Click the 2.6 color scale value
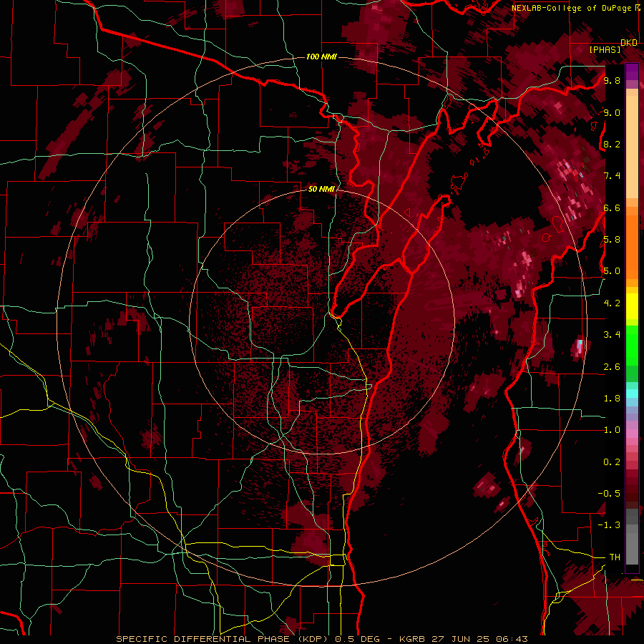This screenshot has height=644, width=644. 612,367
